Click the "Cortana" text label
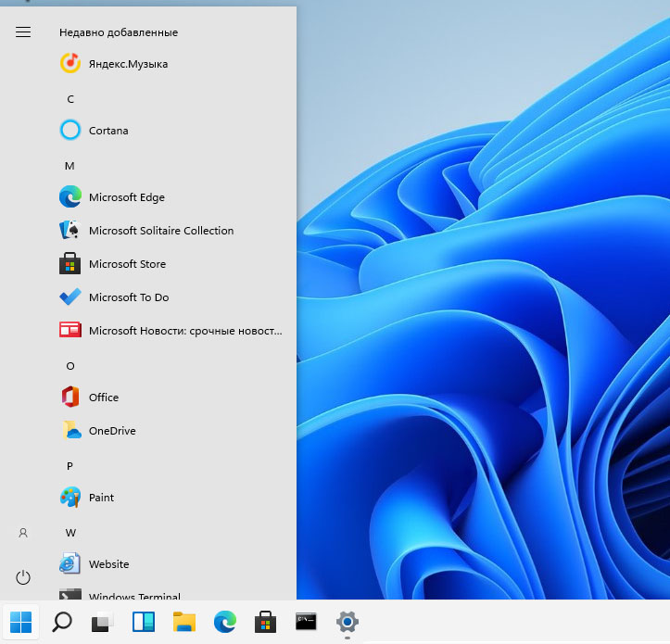 tap(108, 131)
